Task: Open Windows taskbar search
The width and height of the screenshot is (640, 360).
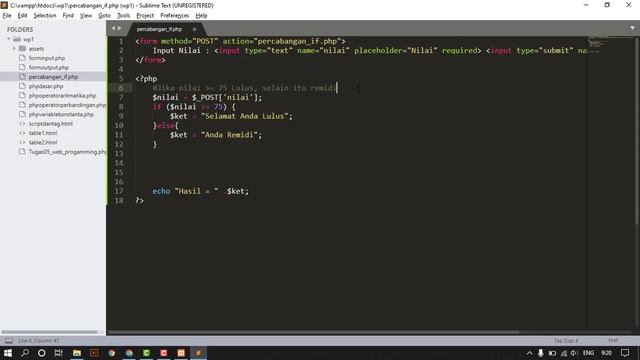Action: coord(25,353)
